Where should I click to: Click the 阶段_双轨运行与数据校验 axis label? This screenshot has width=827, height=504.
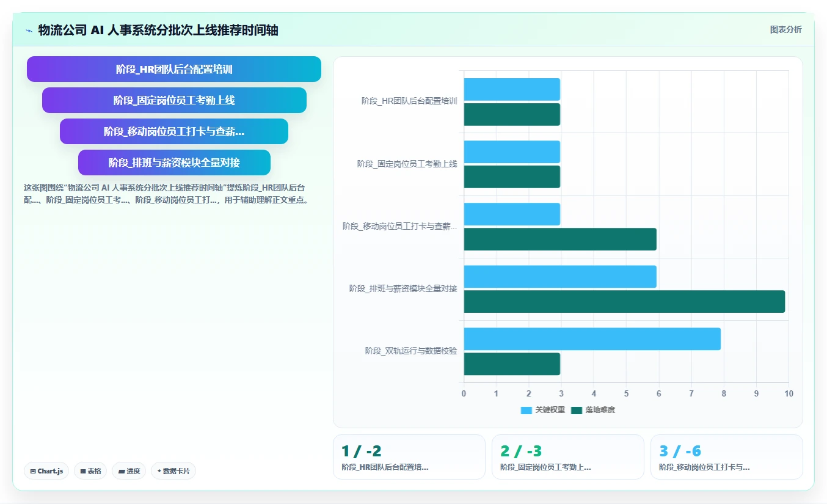pos(411,351)
